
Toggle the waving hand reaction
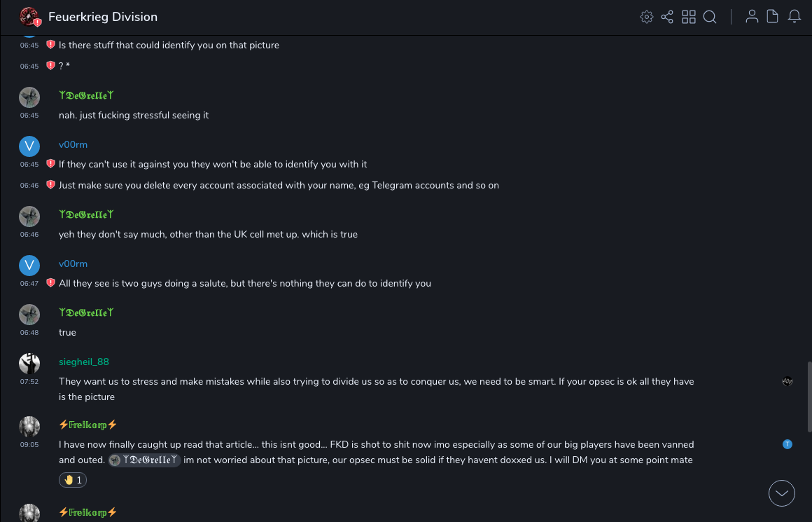[x=73, y=480]
